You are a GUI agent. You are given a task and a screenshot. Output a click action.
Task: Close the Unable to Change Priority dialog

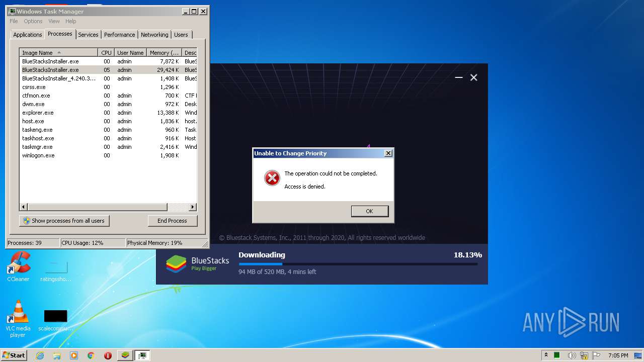pyautogui.click(x=388, y=153)
